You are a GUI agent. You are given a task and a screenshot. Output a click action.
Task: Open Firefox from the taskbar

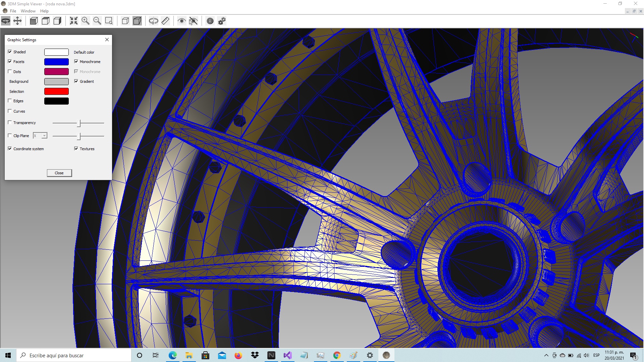click(238, 355)
